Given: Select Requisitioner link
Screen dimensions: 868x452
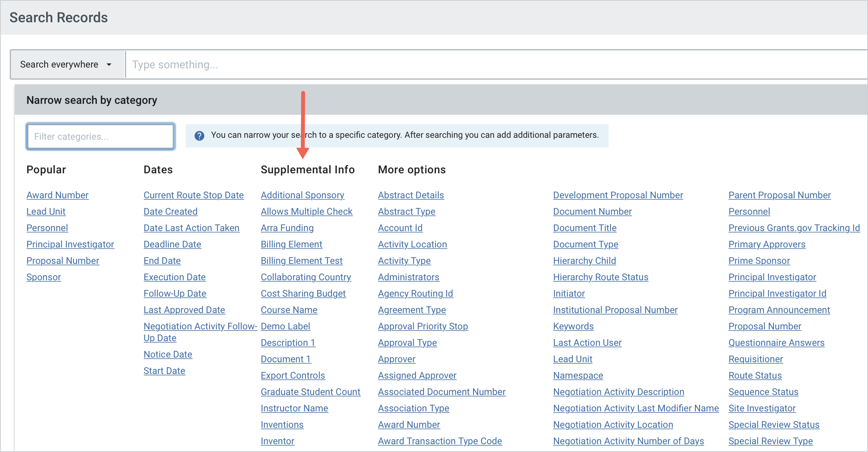Looking at the screenshot, I should 755,359.
